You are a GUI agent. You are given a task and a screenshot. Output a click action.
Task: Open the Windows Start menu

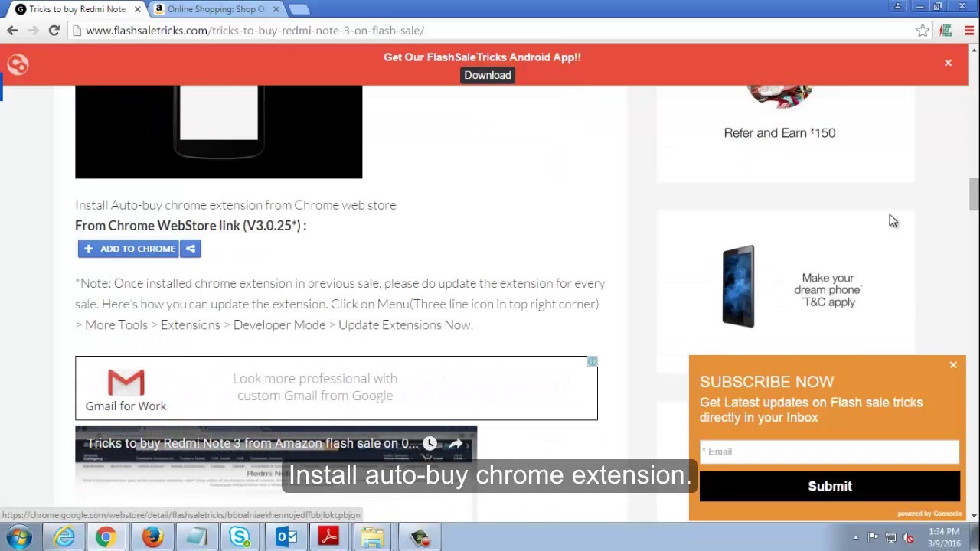pyautogui.click(x=18, y=537)
